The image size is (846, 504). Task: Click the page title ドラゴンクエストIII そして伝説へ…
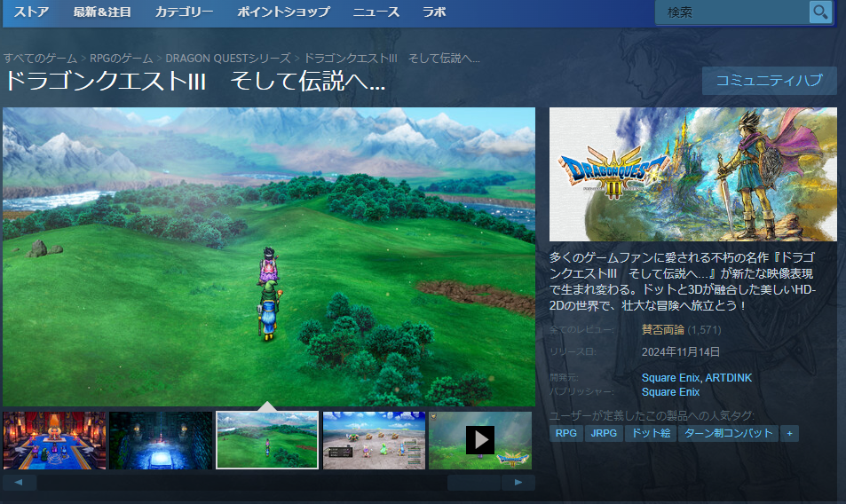[194, 82]
